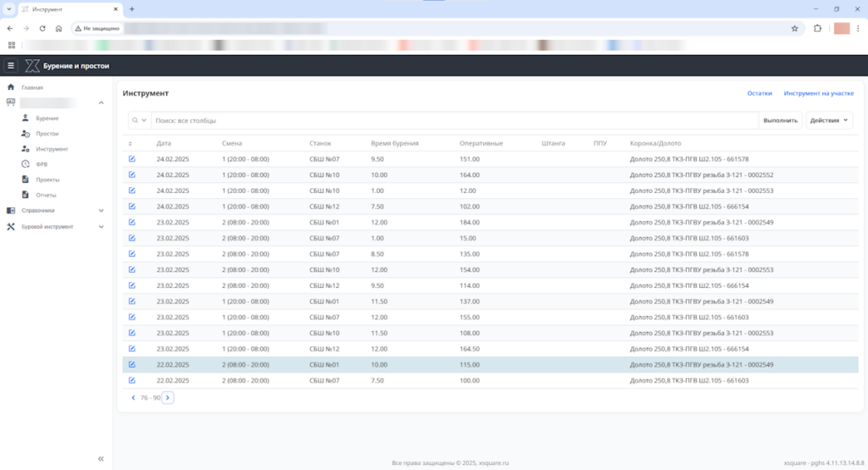Go to Главная via the home icon
This screenshot has width=868, height=470.
[10, 87]
